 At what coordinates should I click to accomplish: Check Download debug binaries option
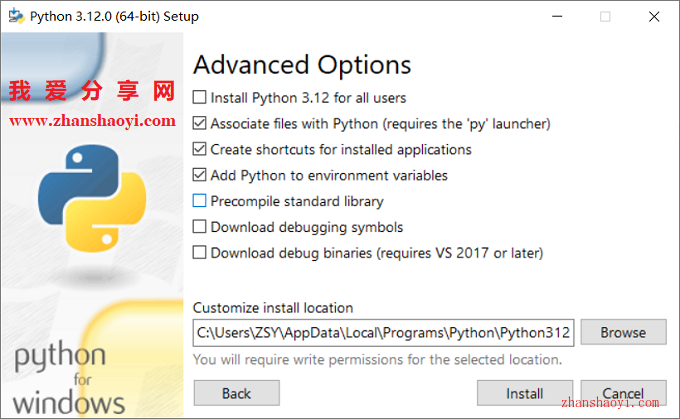[x=199, y=252]
